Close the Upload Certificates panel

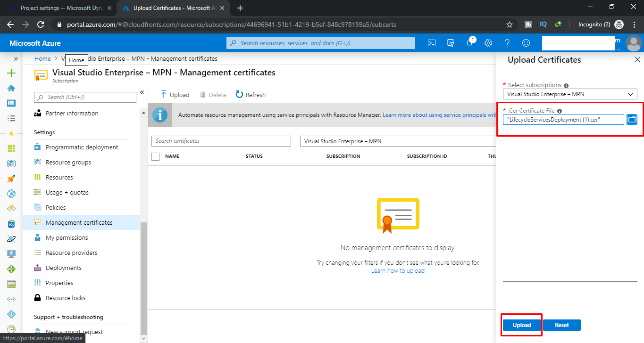click(x=637, y=60)
